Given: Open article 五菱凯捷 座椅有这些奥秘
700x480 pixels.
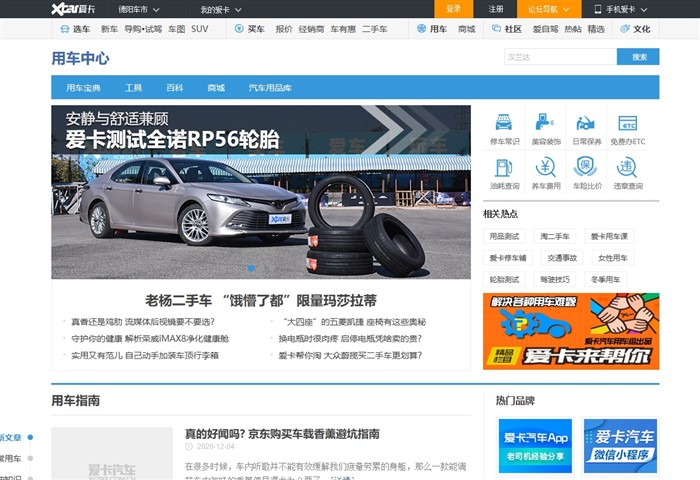Looking at the screenshot, I should pyautogui.click(x=353, y=322).
